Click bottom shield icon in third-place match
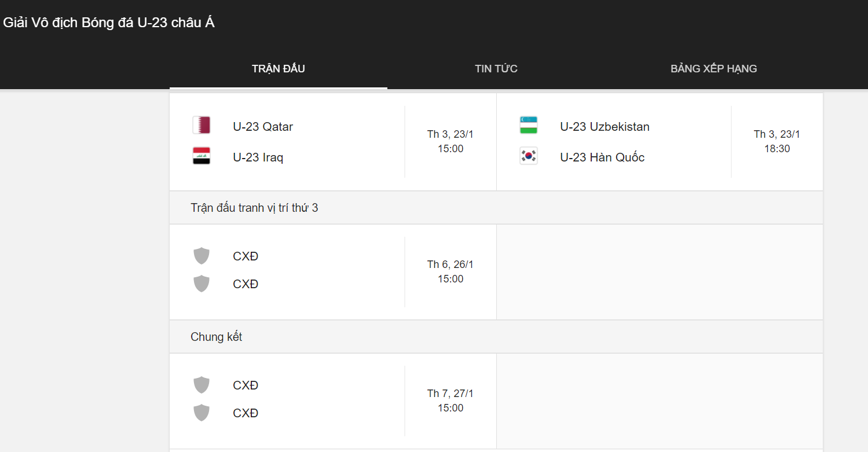Viewport: 868px width, 452px height. 201,284
